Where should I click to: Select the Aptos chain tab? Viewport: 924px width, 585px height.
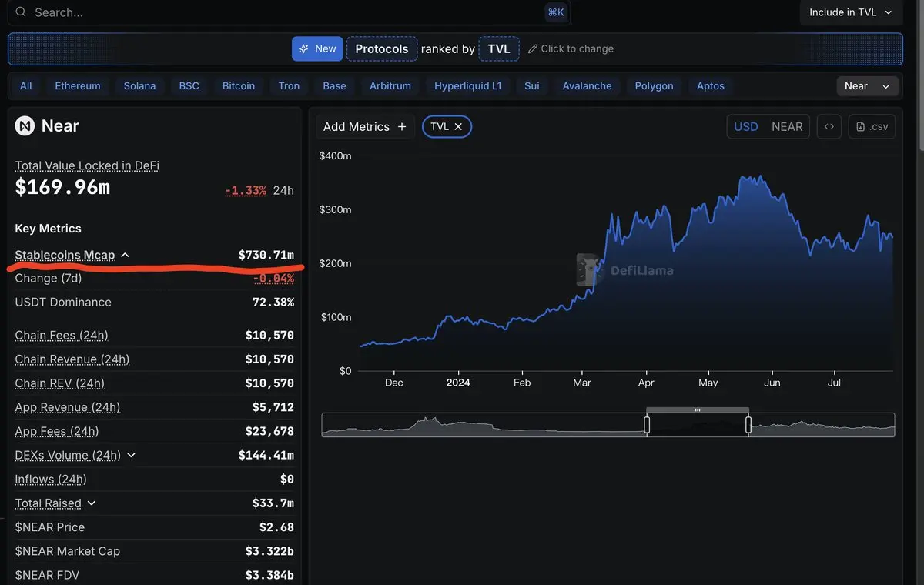[711, 85]
